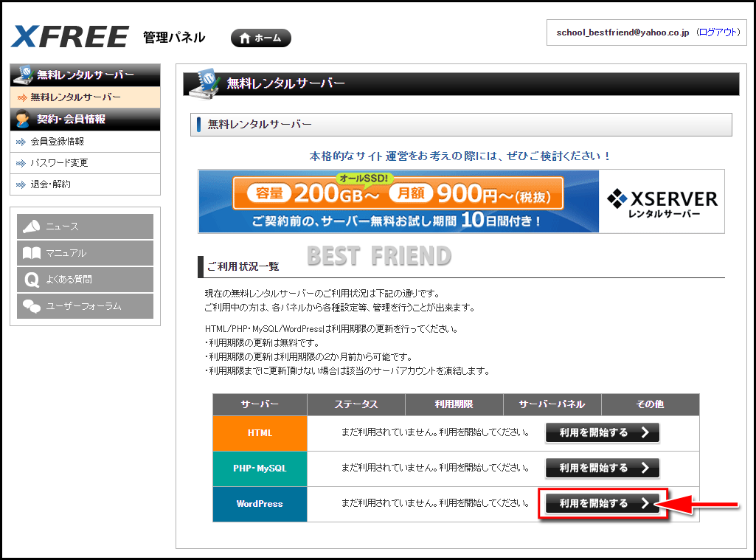Start using the WordPress server
Viewport: 756px width, 560px height.
click(602, 504)
